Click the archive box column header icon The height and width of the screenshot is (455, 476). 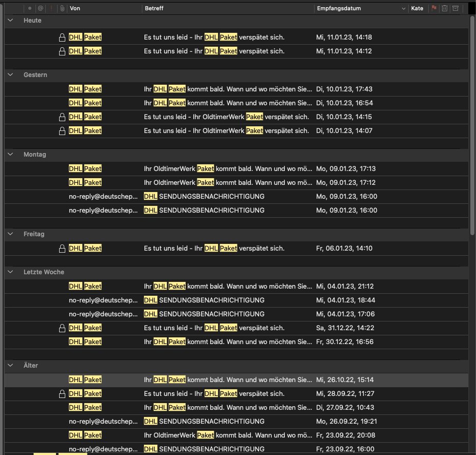click(455, 8)
